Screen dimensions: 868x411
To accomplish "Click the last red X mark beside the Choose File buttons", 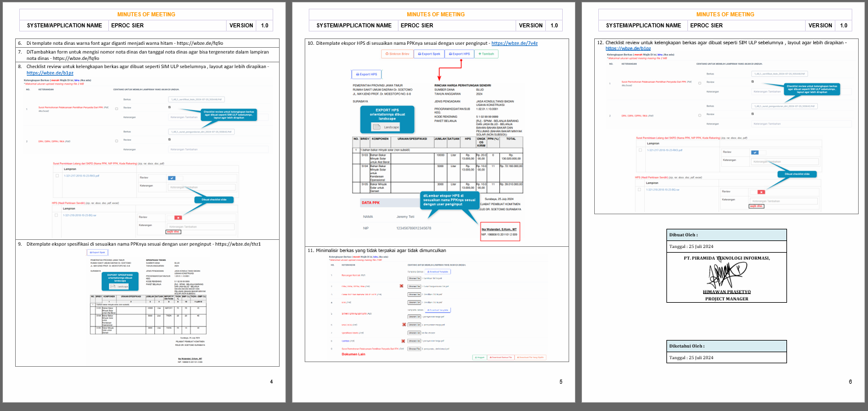I will [x=403, y=340].
